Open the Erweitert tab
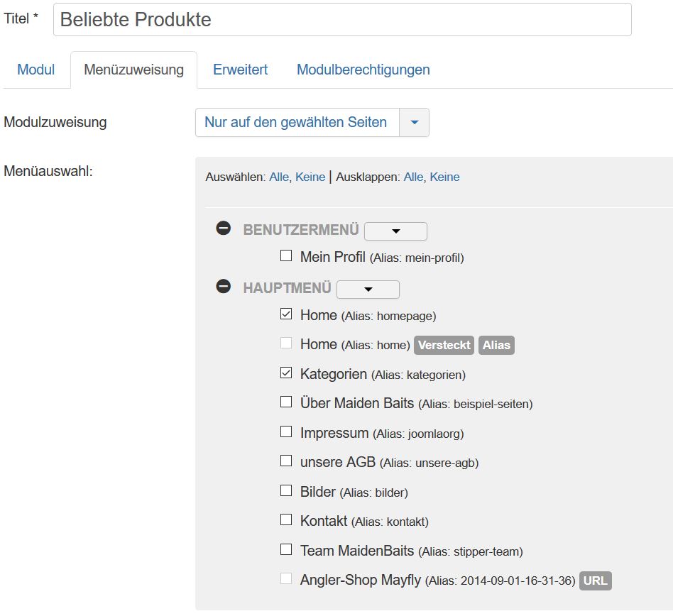Screen dimensions: 673x616 pyautogui.click(x=240, y=70)
